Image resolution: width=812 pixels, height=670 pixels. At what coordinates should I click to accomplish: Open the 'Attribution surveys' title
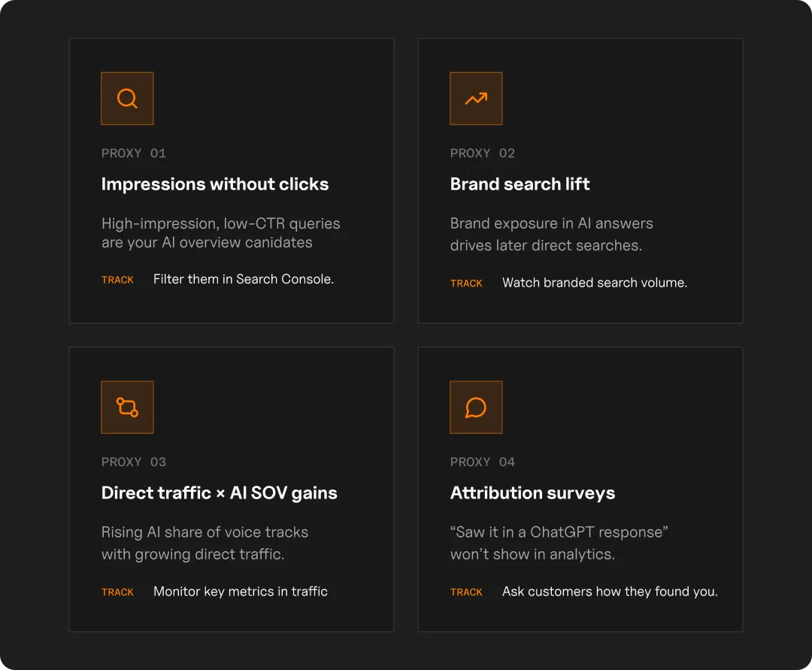532,493
